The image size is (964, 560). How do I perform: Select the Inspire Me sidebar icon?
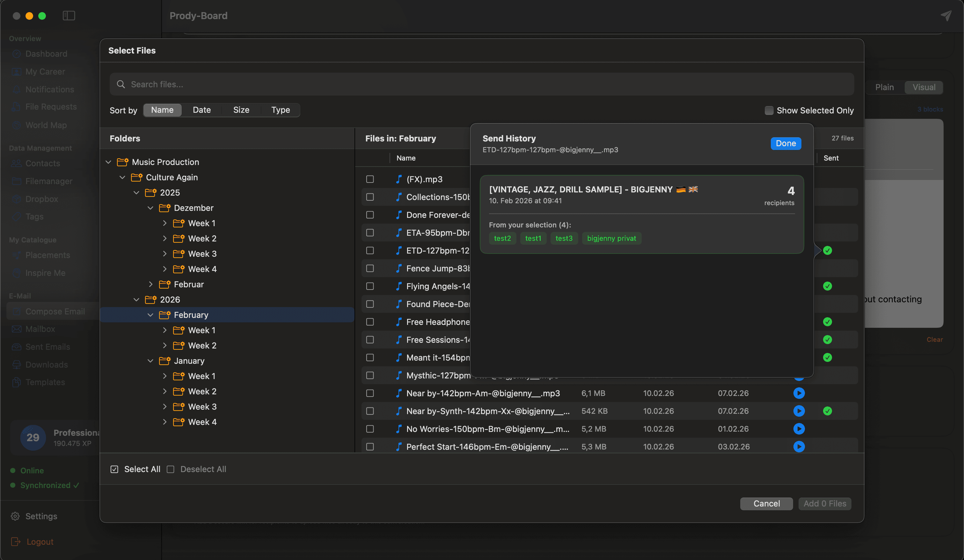tap(17, 273)
